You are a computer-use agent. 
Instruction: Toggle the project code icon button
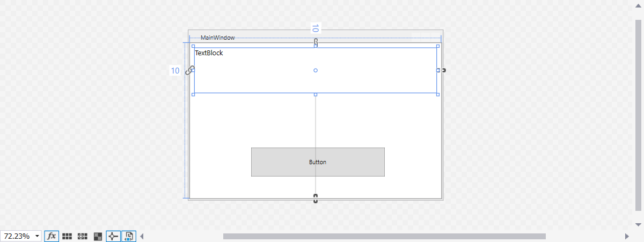[129, 236]
